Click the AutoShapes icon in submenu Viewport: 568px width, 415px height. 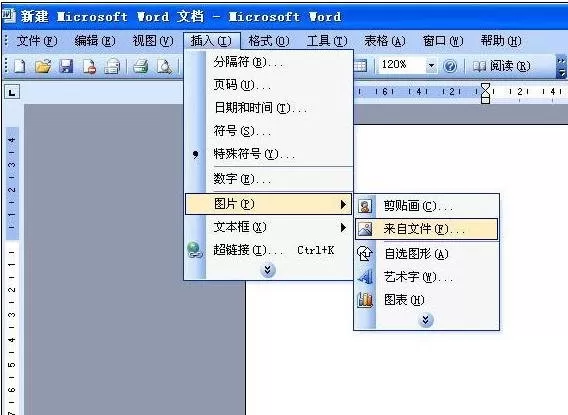[x=365, y=253]
